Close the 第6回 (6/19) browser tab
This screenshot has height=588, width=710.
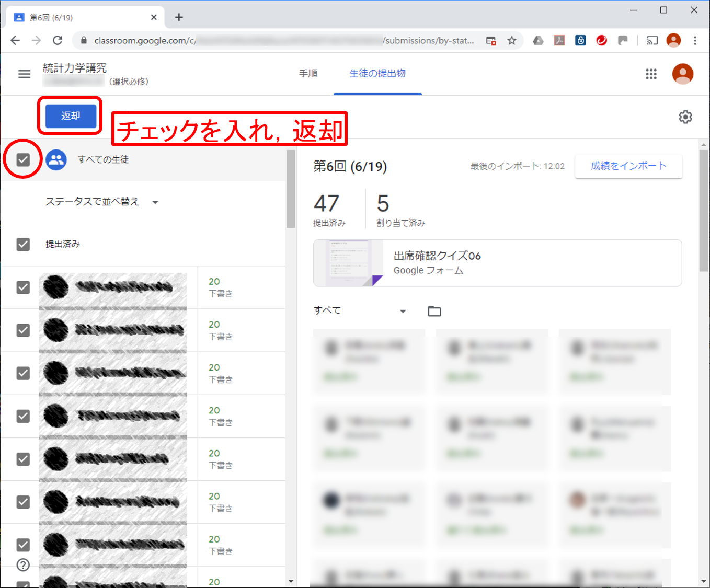(x=154, y=17)
